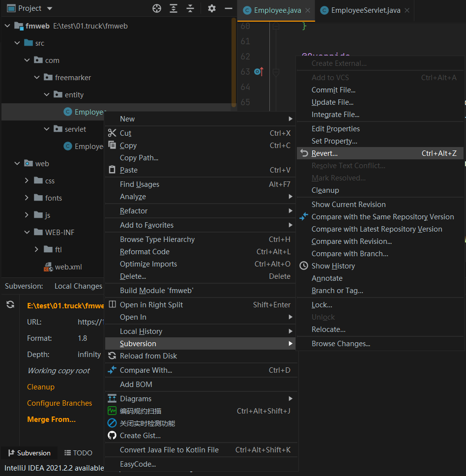The width and height of the screenshot is (466, 476).
Task: Collapse the com package
Action: click(x=27, y=60)
